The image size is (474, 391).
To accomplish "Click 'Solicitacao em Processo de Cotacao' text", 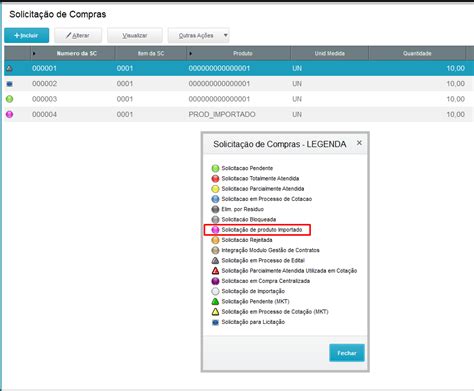I will point(267,199).
